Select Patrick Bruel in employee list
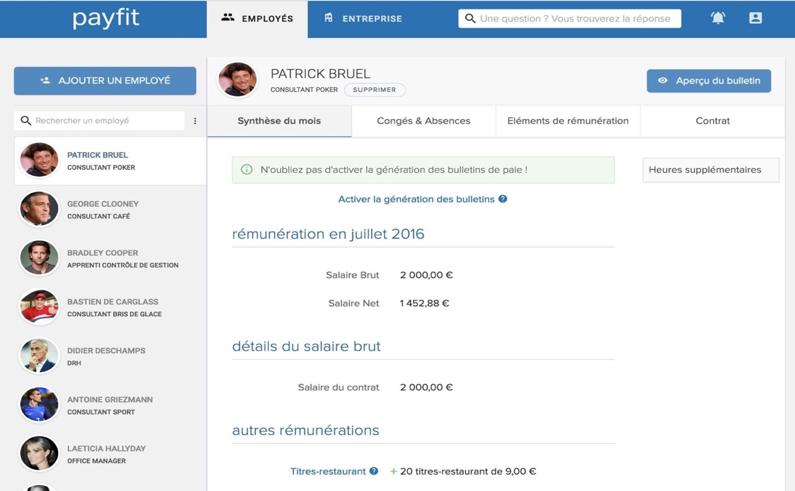This screenshot has height=491, width=795. tap(110, 160)
